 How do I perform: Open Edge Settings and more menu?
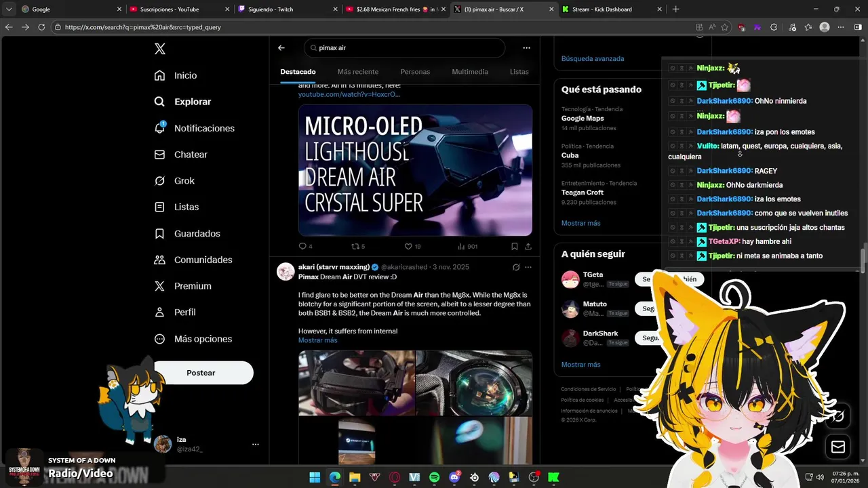pyautogui.click(x=840, y=27)
